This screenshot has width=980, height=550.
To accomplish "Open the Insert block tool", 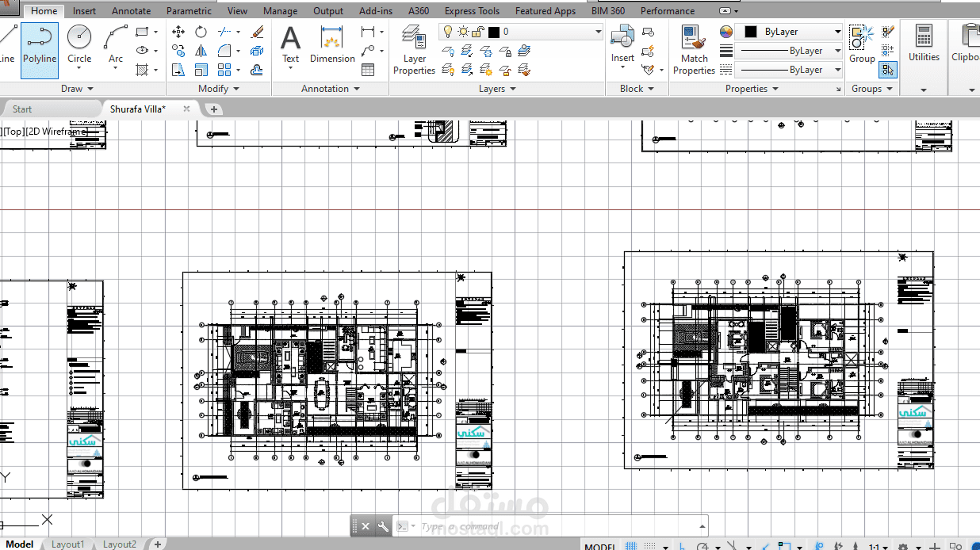I will pyautogui.click(x=622, y=40).
